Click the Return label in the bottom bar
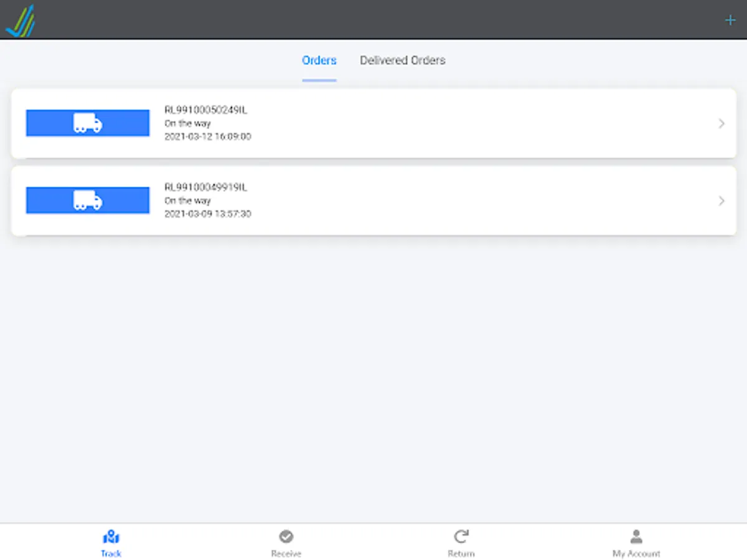The height and width of the screenshot is (560, 747). pyautogui.click(x=461, y=553)
